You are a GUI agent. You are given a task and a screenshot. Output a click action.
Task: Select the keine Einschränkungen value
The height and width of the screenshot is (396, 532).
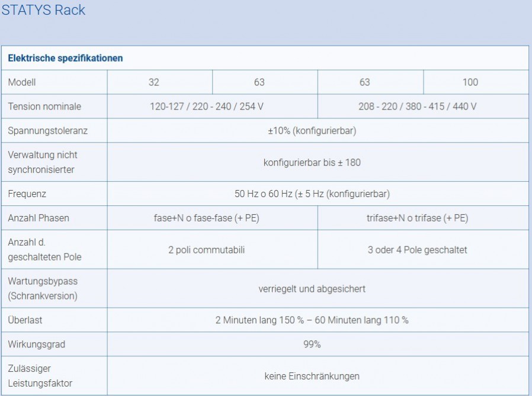coord(312,376)
